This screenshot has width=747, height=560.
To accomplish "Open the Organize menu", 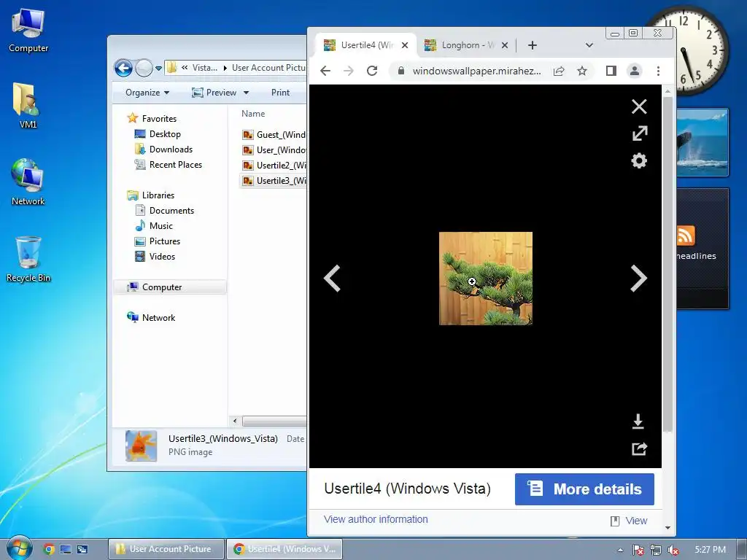I will pos(147,93).
